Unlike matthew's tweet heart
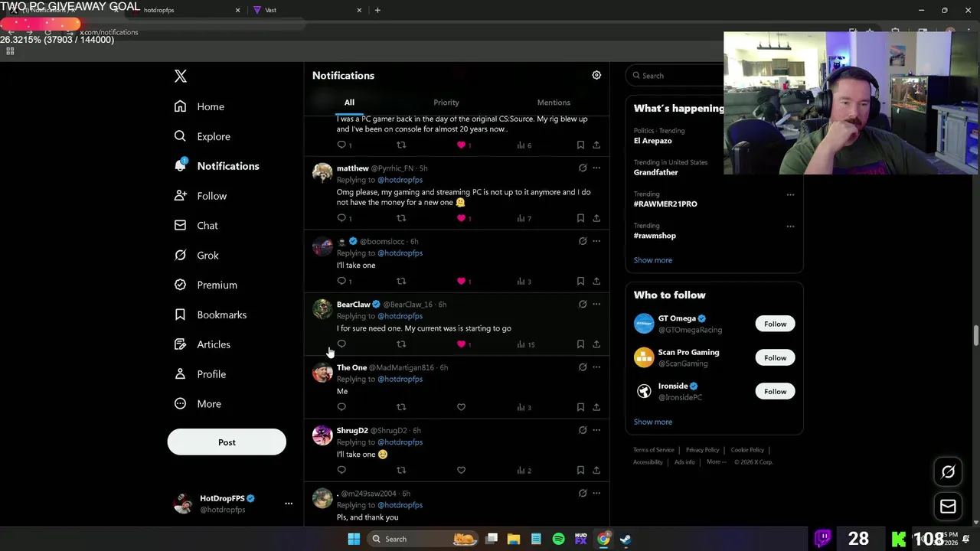 tap(461, 218)
